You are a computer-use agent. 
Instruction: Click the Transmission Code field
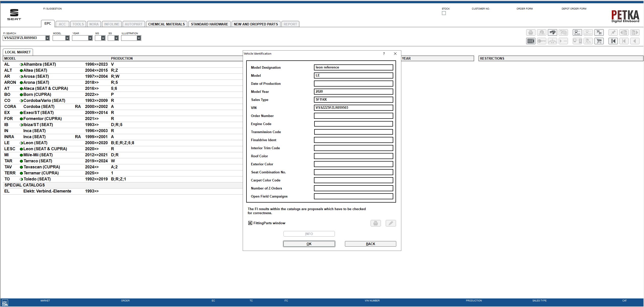point(353,132)
